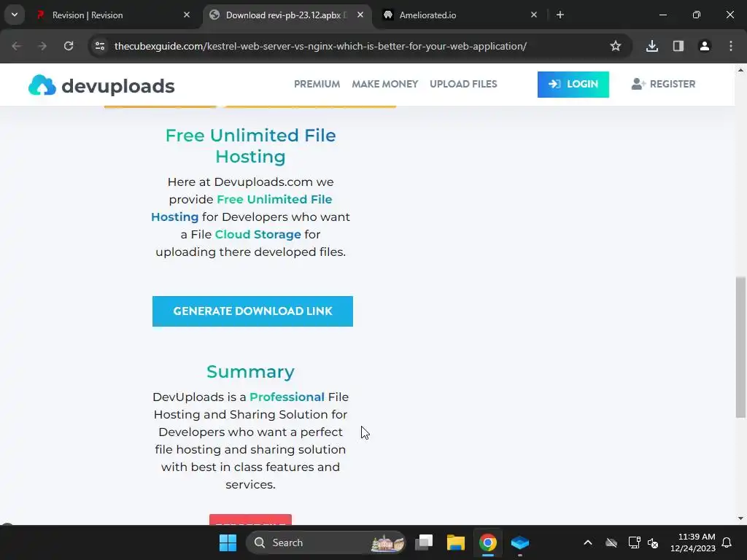Close the Download revi-pb-23.12.apbx tab
This screenshot has height=560, width=747.
point(360,15)
